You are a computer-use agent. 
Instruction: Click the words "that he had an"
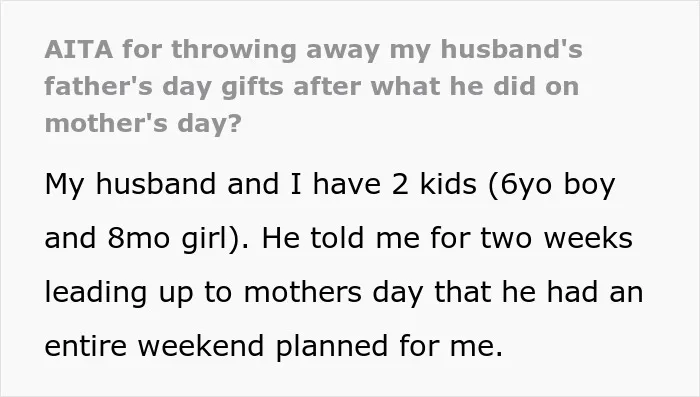click(x=539, y=292)
